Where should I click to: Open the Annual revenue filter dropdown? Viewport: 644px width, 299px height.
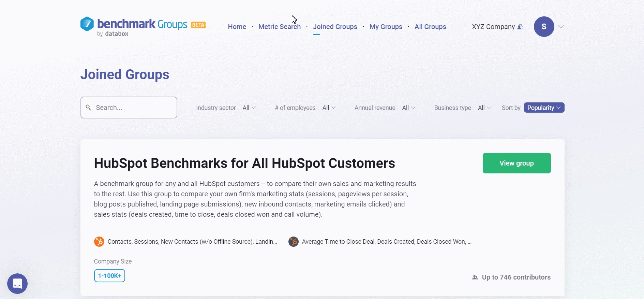(408, 108)
